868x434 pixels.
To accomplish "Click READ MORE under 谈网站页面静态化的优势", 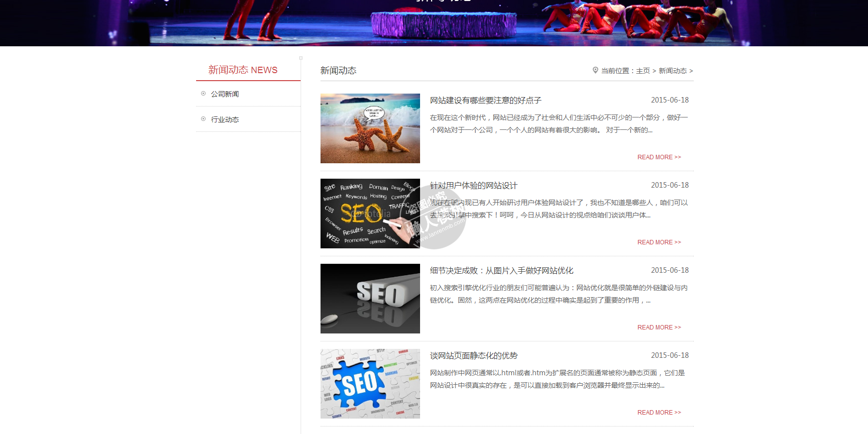I will pos(659,413).
